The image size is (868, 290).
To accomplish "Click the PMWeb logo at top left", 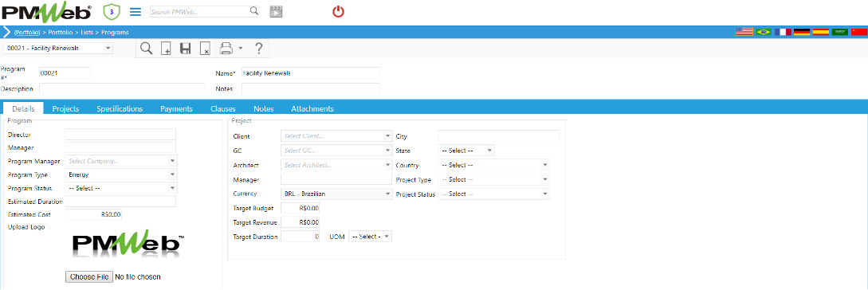I will click(46, 11).
